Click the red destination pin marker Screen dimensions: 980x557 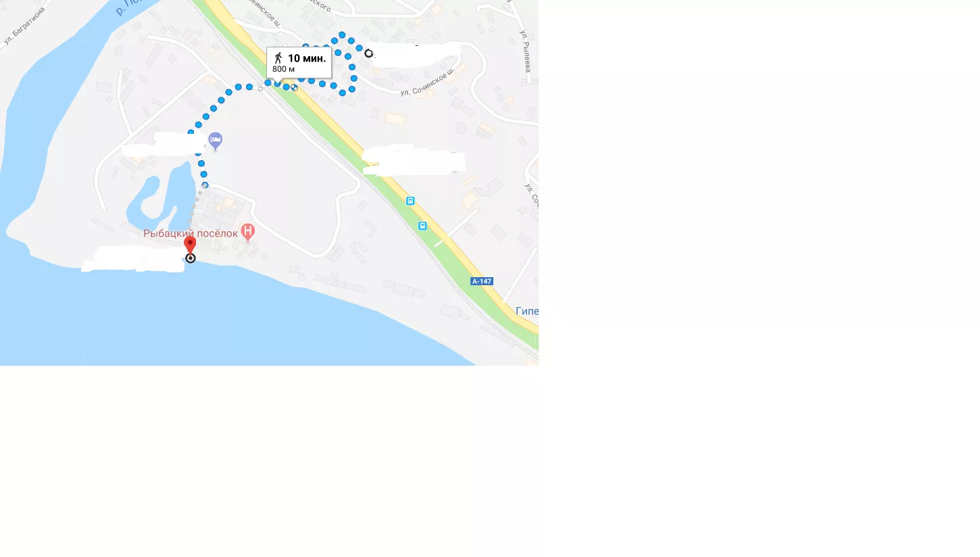tap(190, 245)
